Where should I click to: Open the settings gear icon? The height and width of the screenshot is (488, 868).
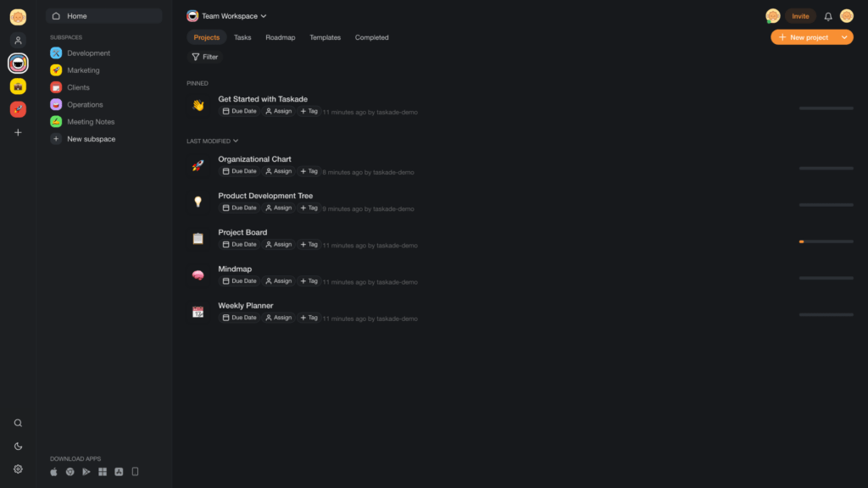(x=18, y=469)
